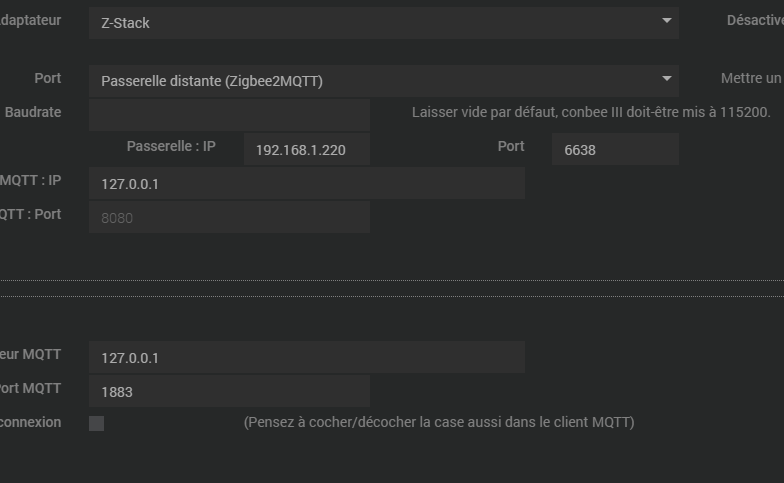Click the Passerelle IP field 192.168.1.220

coord(306,149)
